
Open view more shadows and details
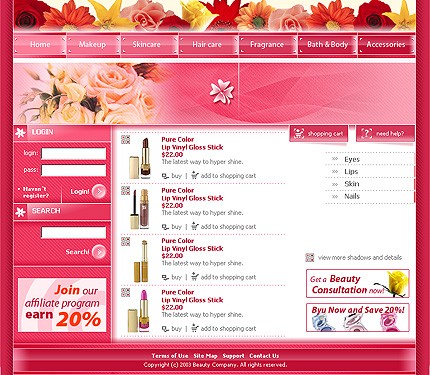360,258
